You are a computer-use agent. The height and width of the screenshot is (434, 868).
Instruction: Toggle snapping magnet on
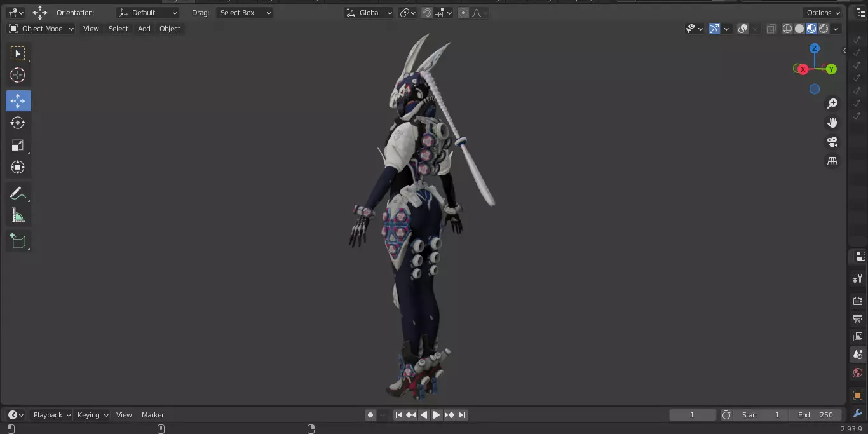428,13
